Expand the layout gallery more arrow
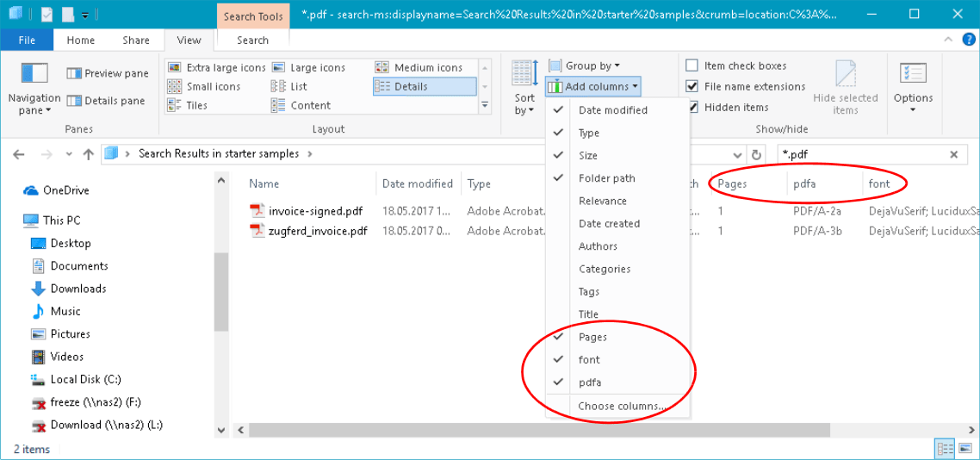 [x=485, y=105]
